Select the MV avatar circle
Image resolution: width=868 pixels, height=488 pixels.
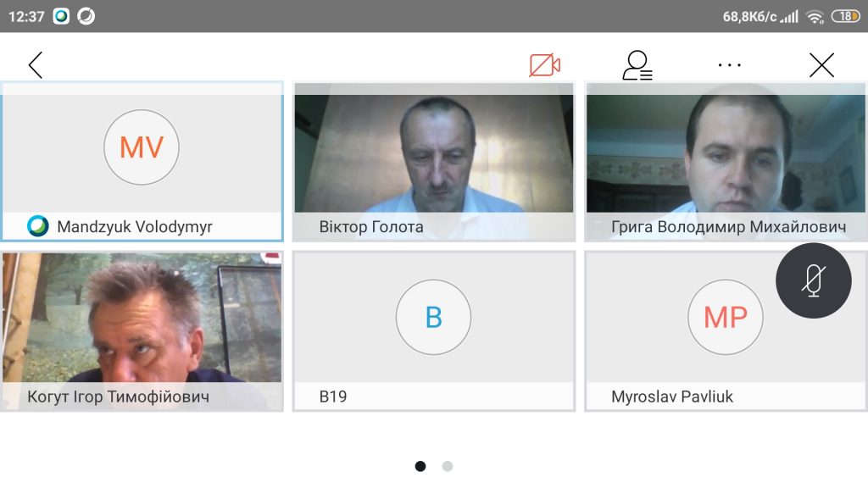[x=142, y=147]
